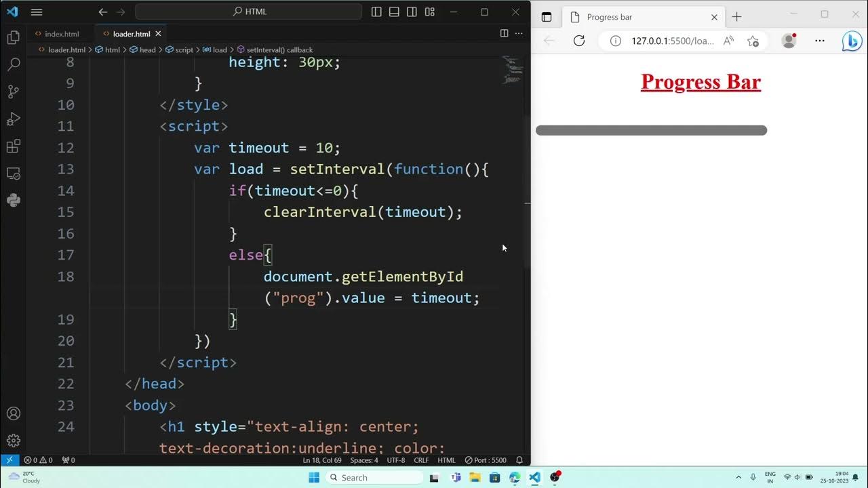Click the Windows taskbar Search box
The image size is (868, 488).
pos(374,477)
